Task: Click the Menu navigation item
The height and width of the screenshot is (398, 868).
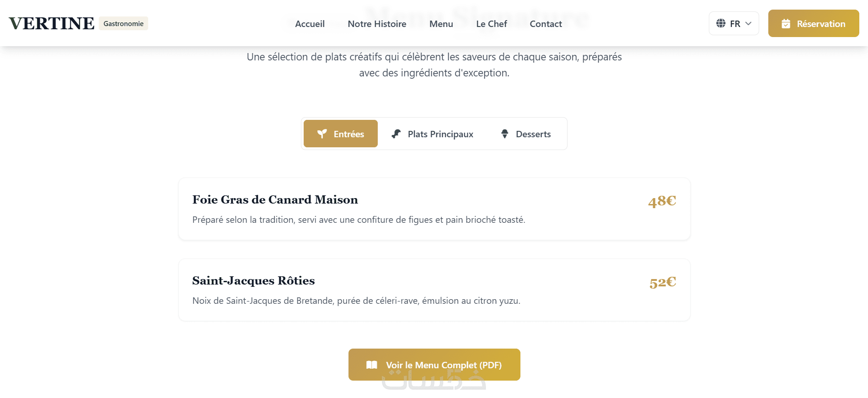Action: tap(441, 24)
